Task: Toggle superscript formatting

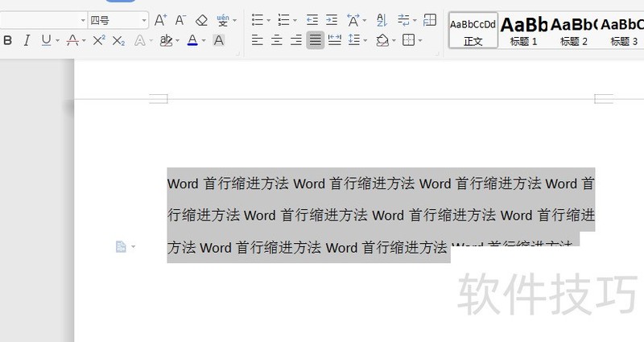Action: tap(99, 40)
